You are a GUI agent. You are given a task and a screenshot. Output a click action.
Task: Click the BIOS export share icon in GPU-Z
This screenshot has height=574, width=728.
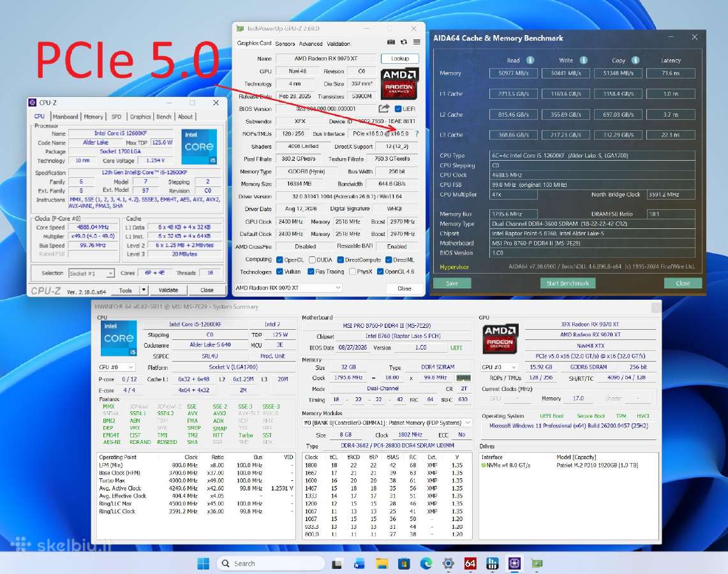tap(383, 108)
